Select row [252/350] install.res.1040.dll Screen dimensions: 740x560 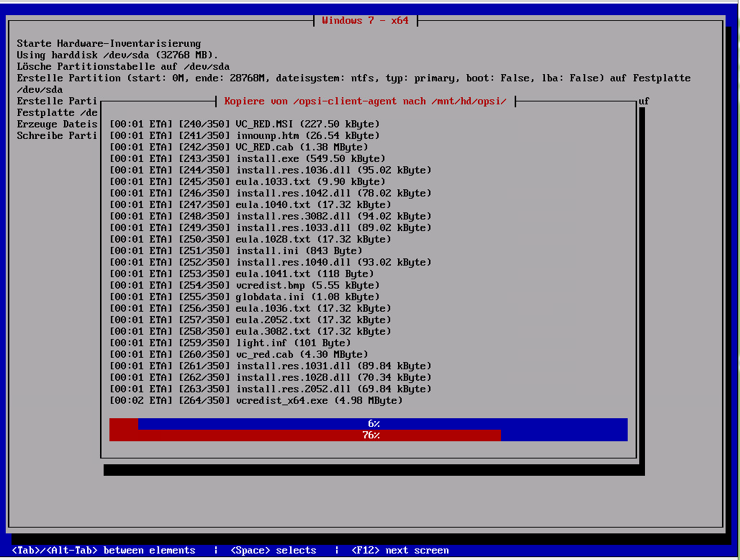point(271,262)
